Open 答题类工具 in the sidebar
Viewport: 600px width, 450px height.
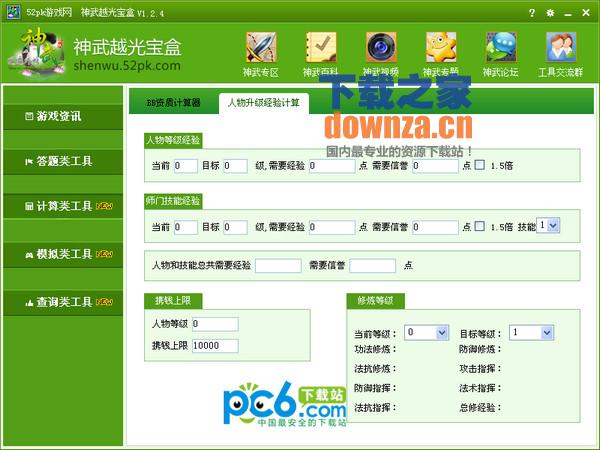[59, 161]
